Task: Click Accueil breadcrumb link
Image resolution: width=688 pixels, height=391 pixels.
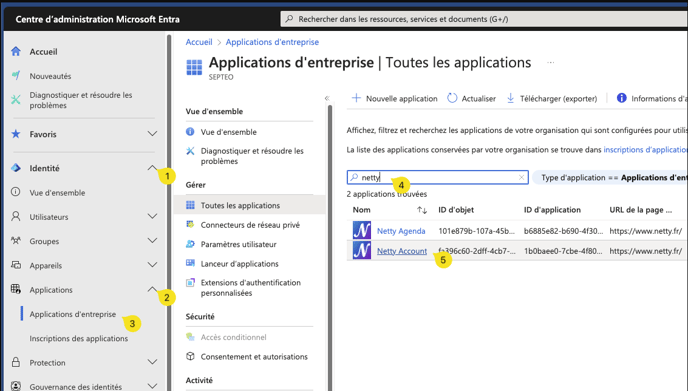Action: pyautogui.click(x=199, y=42)
